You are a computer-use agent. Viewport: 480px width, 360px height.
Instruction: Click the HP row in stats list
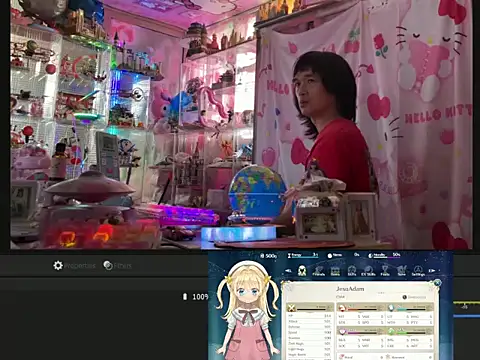(310, 316)
